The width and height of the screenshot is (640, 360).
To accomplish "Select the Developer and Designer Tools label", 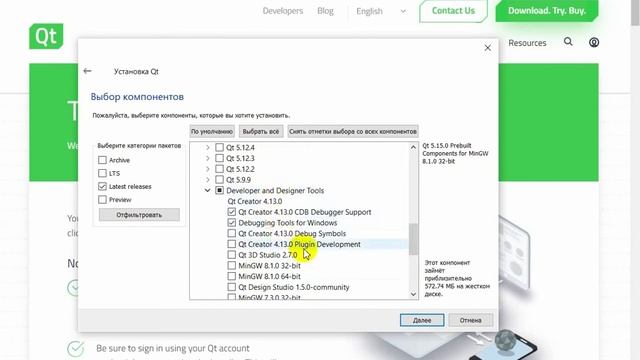I will click(275, 190).
